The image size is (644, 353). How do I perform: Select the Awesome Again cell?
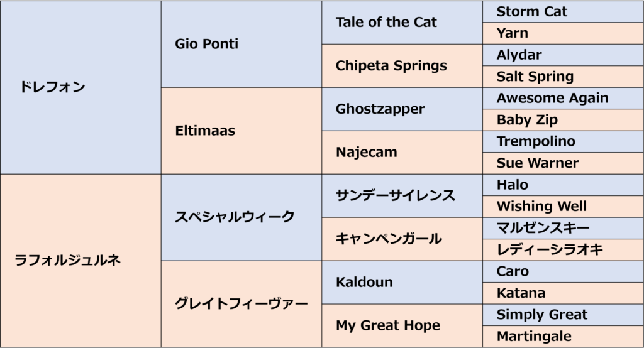(563, 98)
